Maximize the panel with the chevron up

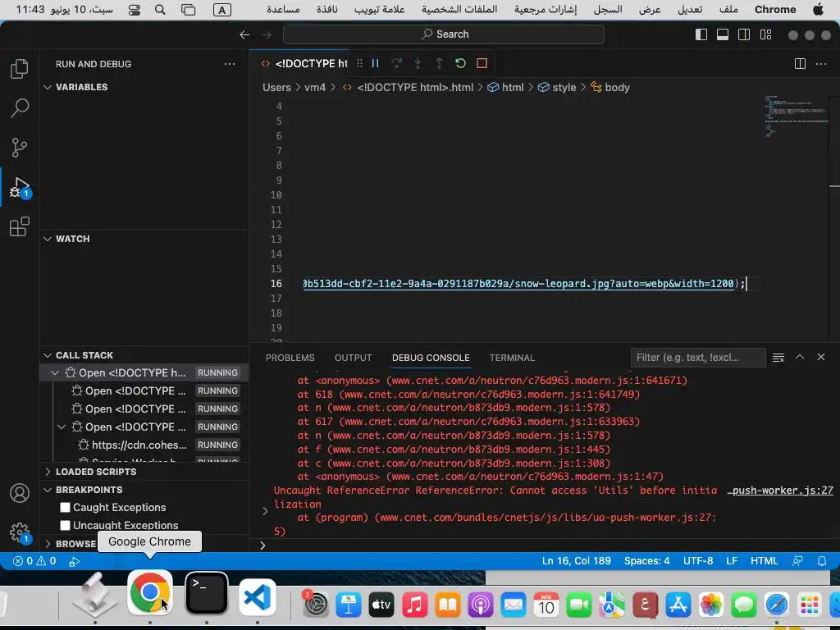(800, 357)
